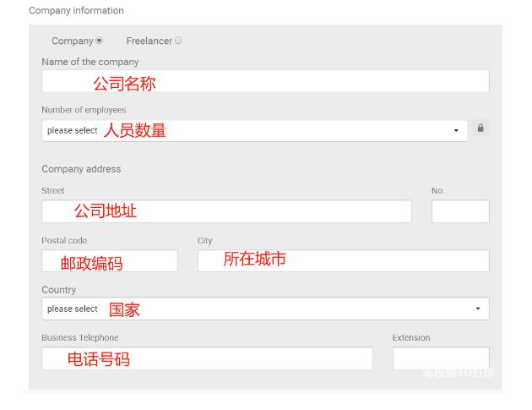Click the Number of employees label
The height and width of the screenshot is (410, 532).
(x=84, y=110)
